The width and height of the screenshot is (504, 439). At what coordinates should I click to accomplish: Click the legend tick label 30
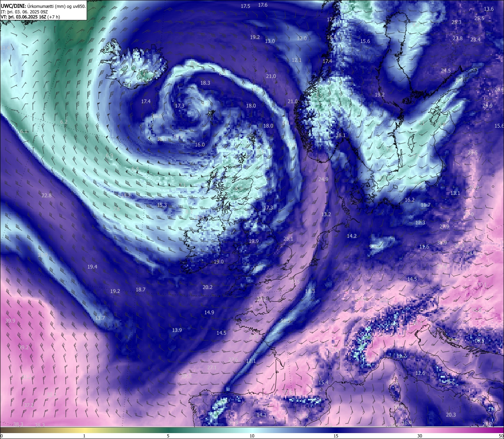(x=420, y=436)
